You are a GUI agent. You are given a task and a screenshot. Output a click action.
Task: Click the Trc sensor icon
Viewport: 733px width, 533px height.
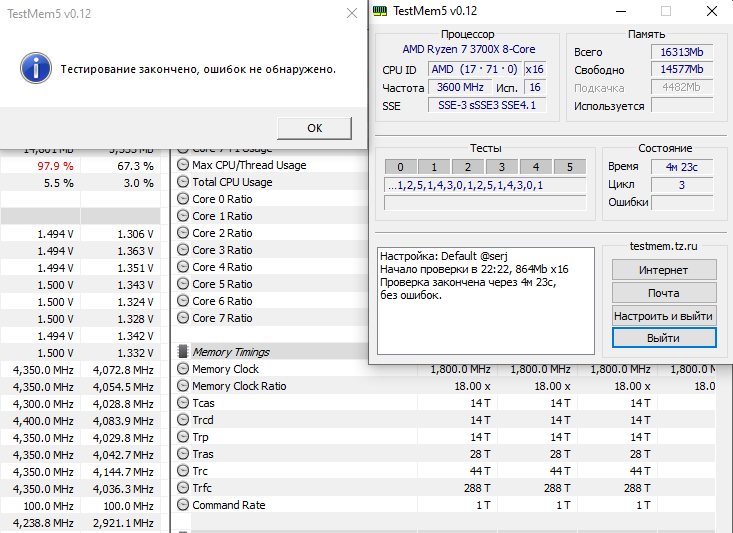(183, 471)
